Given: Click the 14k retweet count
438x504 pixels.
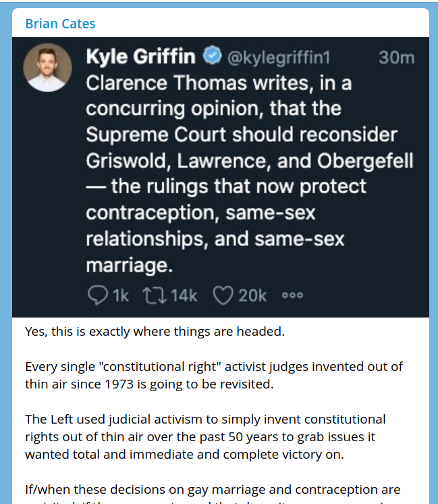Looking at the screenshot, I should click(184, 295).
